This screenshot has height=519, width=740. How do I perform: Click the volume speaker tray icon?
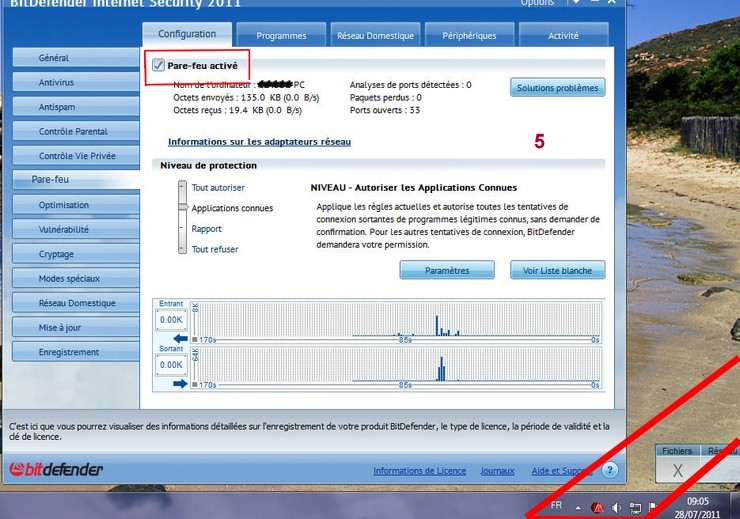(x=616, y=508)
